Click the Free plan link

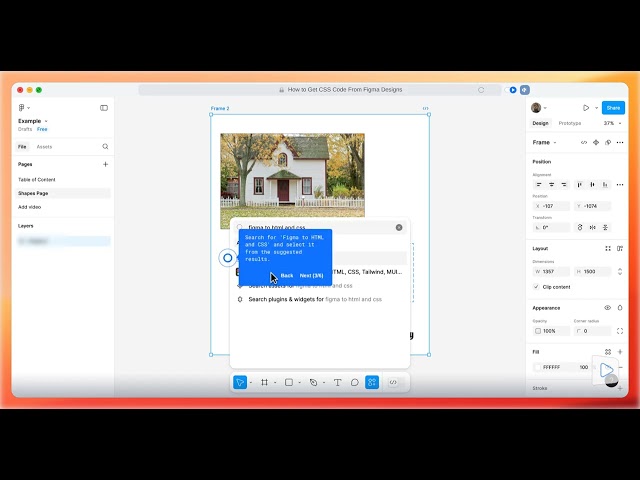(42, 129)
